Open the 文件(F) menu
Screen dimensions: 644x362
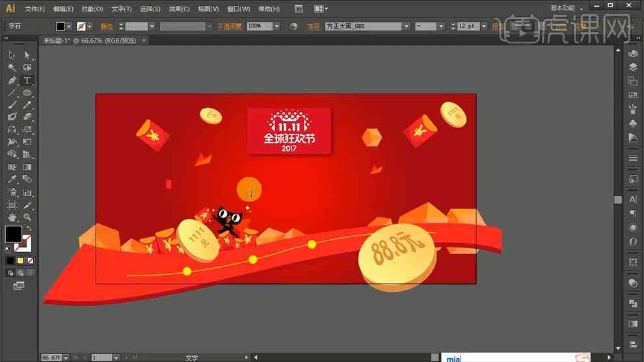34,8
